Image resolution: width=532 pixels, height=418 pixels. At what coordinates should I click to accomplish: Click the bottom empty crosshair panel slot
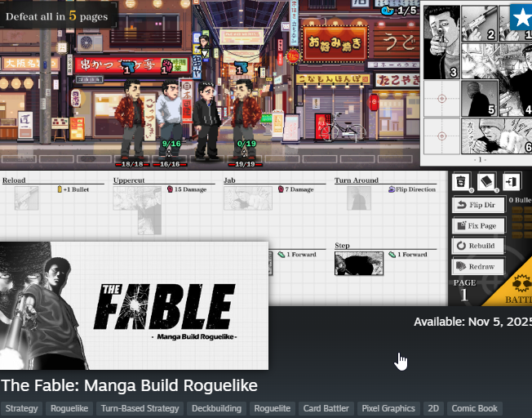pyautogui.click(x=441, y=136)
